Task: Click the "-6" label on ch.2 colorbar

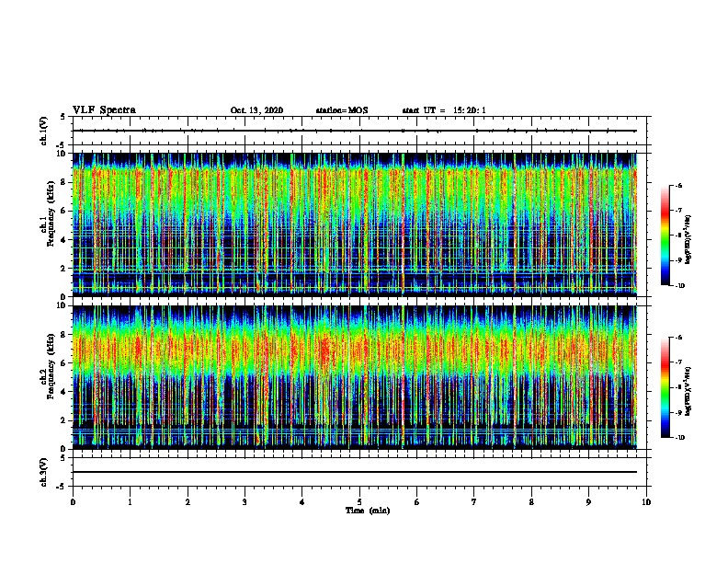Action: point(678,338)
